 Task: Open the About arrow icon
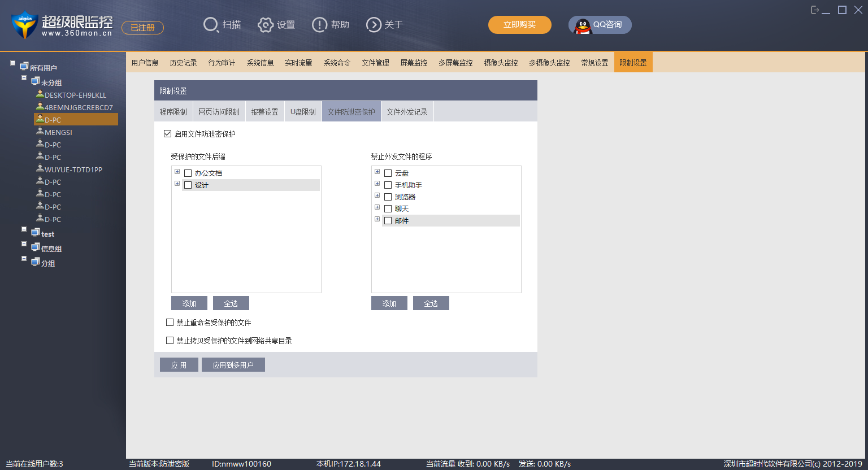374,25
